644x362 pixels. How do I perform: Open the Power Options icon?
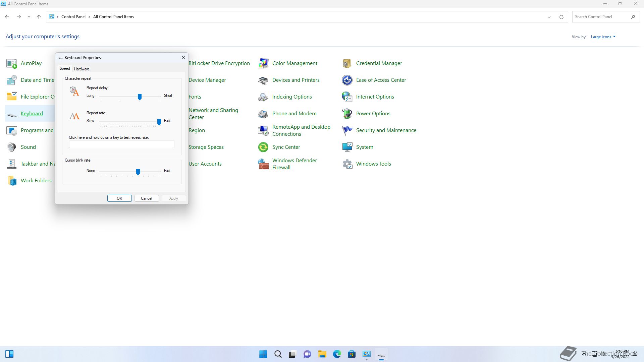tap(347, 113)
